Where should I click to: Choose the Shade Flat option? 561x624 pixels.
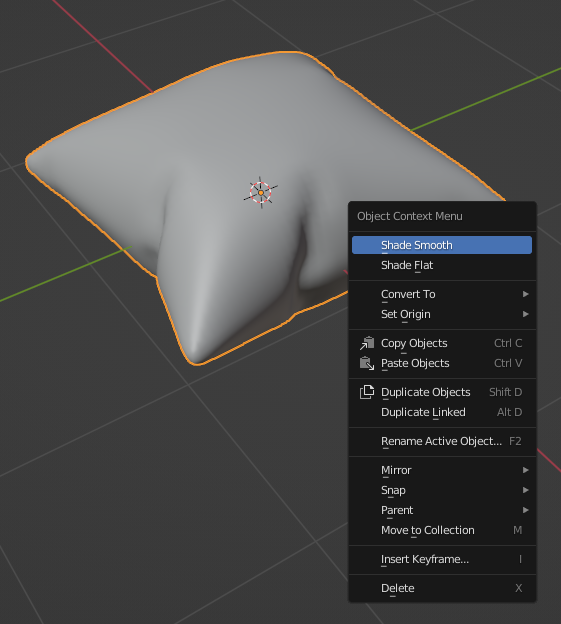click(442, 265)
